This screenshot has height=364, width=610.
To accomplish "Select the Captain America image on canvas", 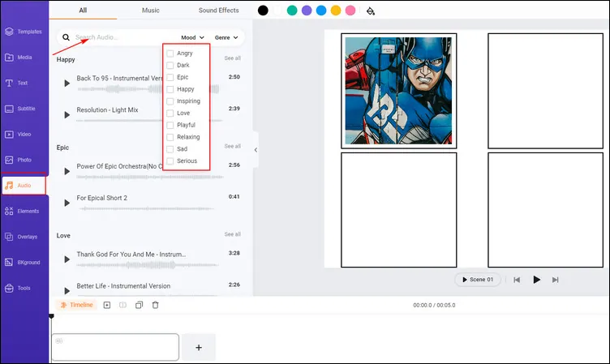I will click(x=399, y=91).
